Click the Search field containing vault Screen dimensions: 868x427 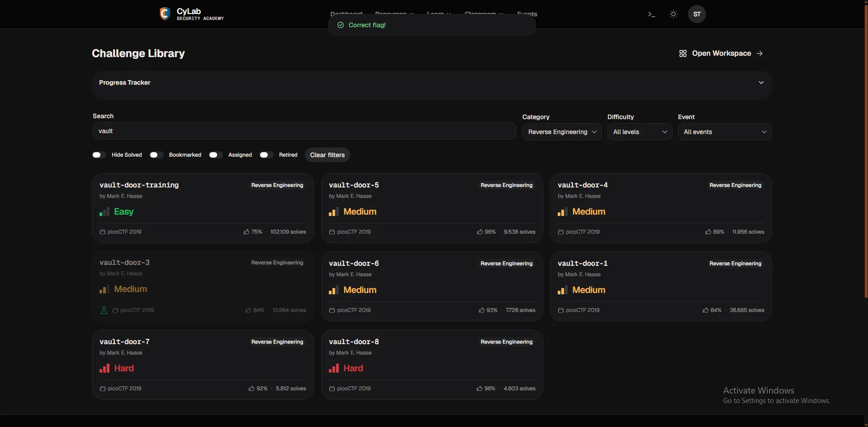(304, 131)
